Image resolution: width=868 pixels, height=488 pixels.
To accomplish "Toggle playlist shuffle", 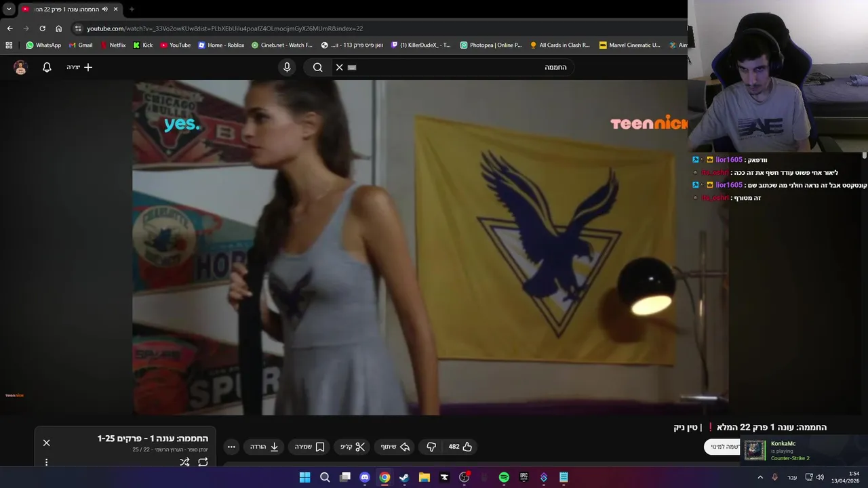I will coord(184,462).
